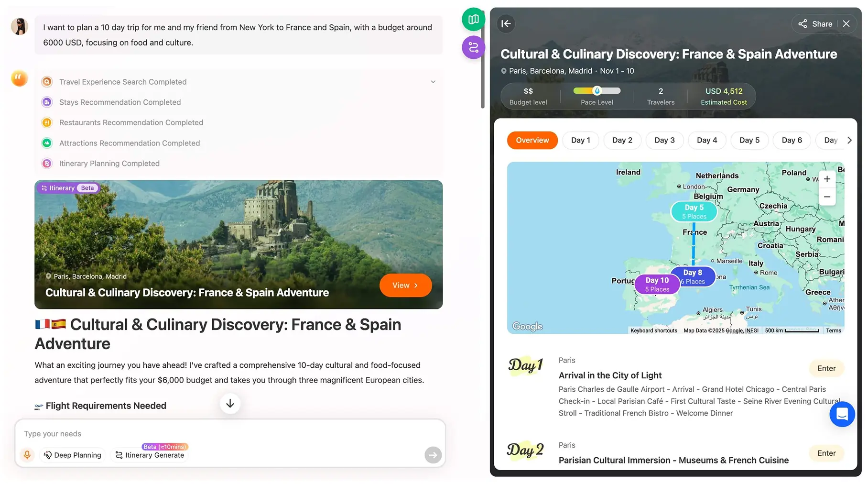The image size is (868, 484).
Task: Select the Overview tab
Action: point(532,140)
